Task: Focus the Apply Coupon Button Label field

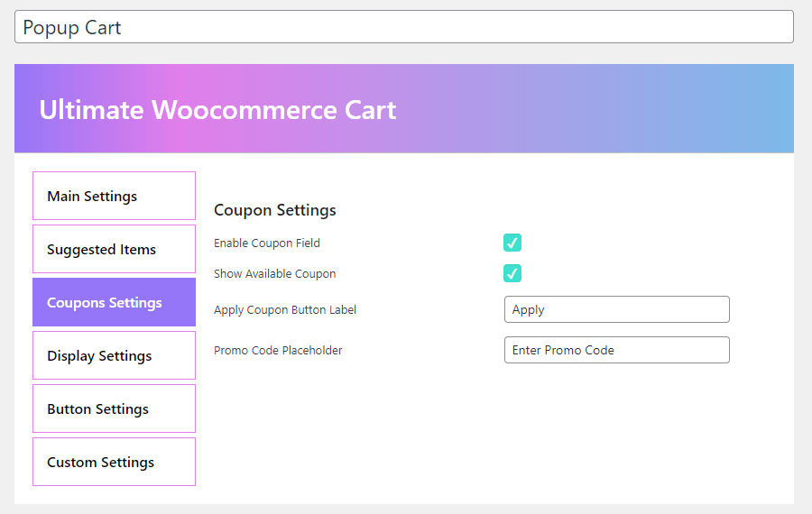Action: (x=617, y=309)
